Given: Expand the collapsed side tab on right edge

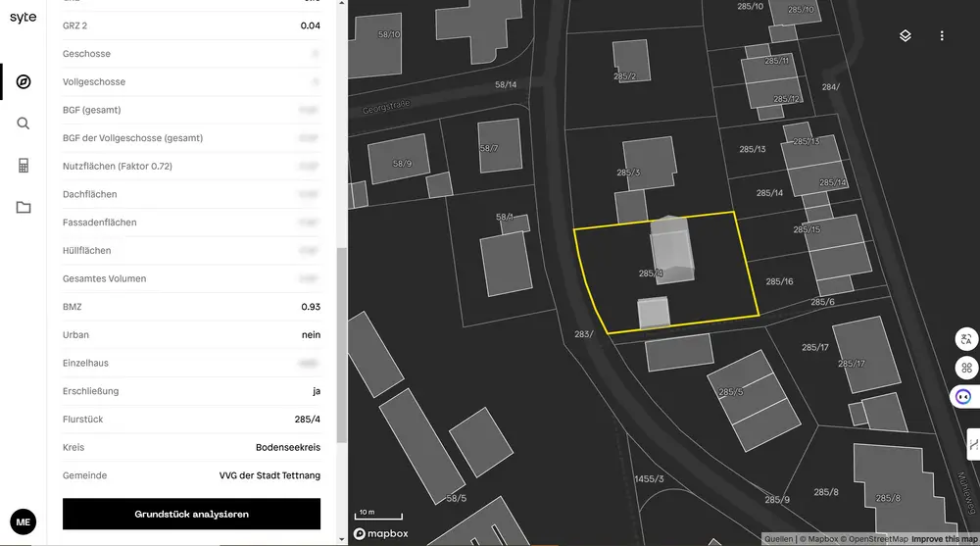Looking at the screenshot, I should [973, 444].
